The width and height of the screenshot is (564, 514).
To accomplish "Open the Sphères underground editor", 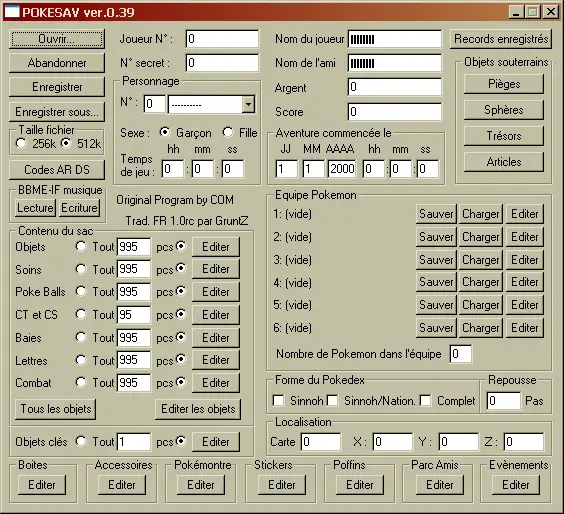I will [x=504, y=110].
